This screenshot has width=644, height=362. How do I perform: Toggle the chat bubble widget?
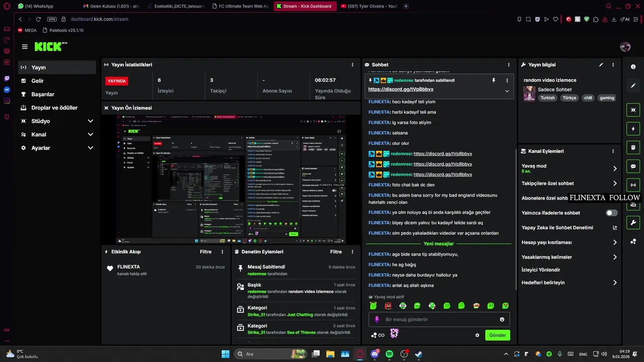click(x=633, y=166)
